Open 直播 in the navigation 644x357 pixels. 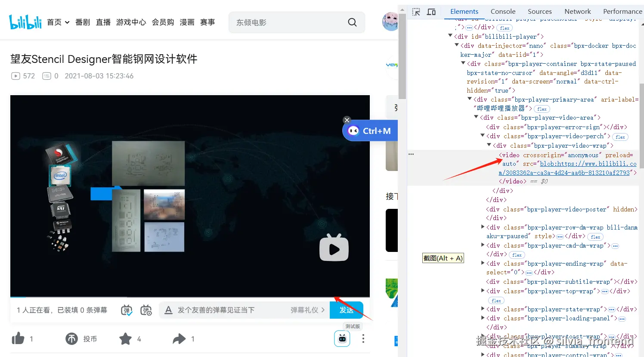tap(103, 22)
